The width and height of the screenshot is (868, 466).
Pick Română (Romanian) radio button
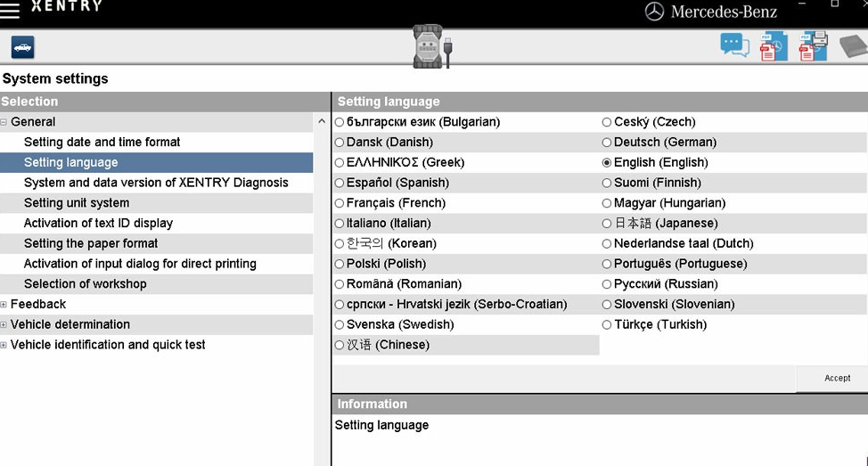point(340,284)
